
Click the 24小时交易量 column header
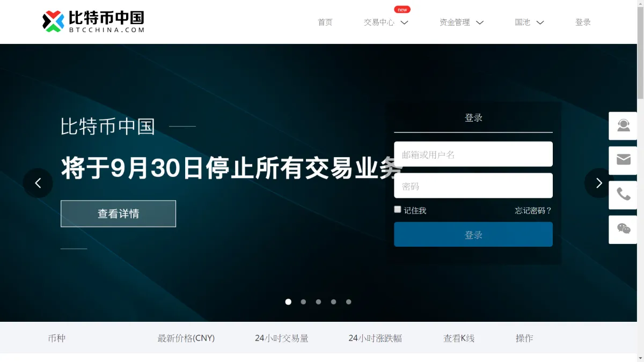click(282, 338)
